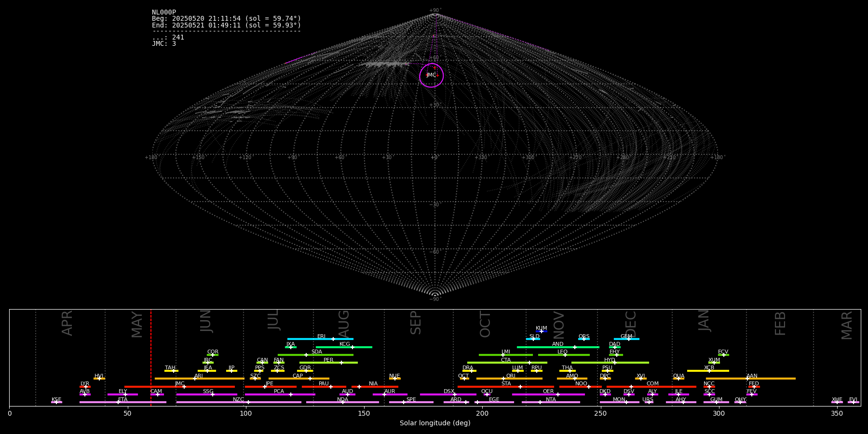Click the LEO shower bar
This screenshot has width=868, height=434.
564,355
